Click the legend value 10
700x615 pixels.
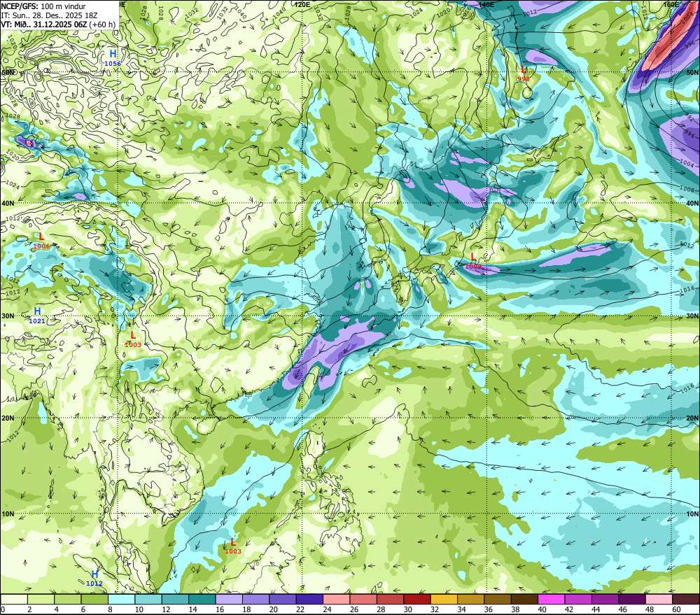coord(139,609)
